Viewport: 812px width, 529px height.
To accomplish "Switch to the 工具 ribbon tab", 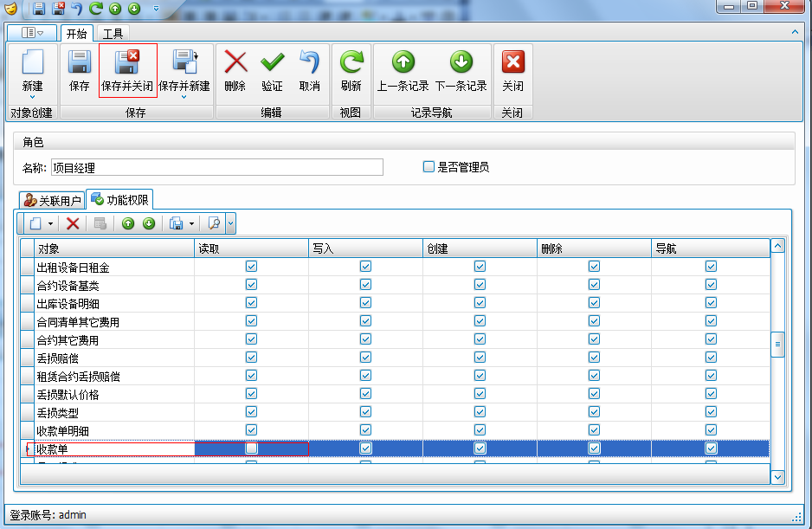I will point(113,33).
